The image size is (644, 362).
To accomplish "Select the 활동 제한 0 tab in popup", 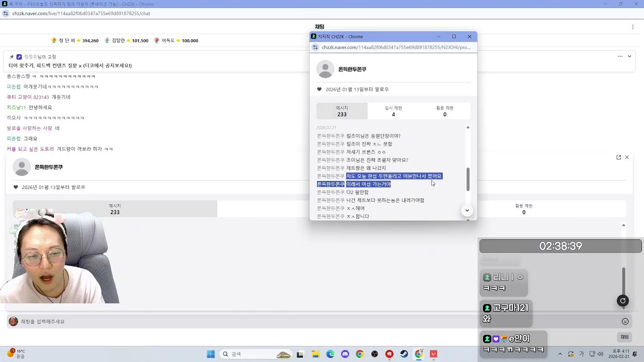I will pyautogui.click(x=445, y=111).
